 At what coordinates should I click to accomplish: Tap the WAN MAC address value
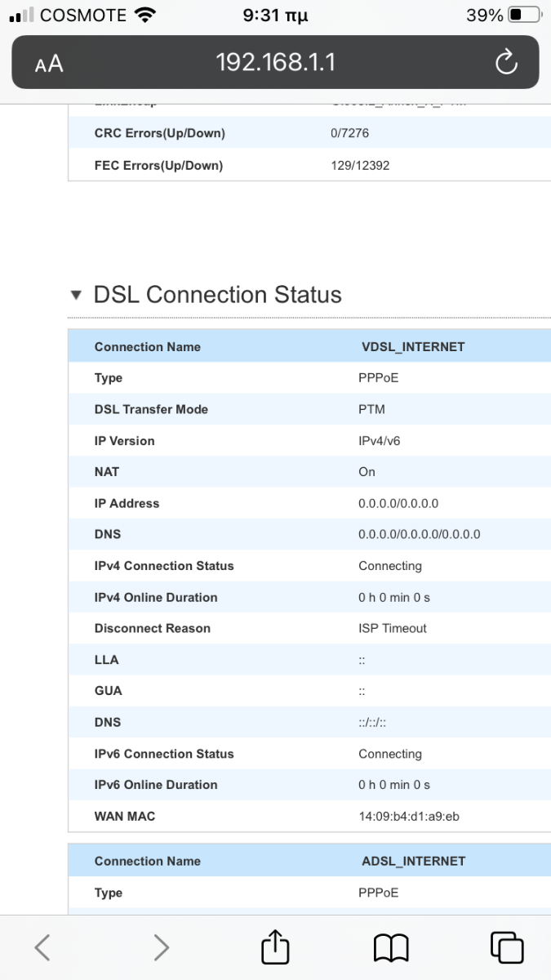(409, 817)
